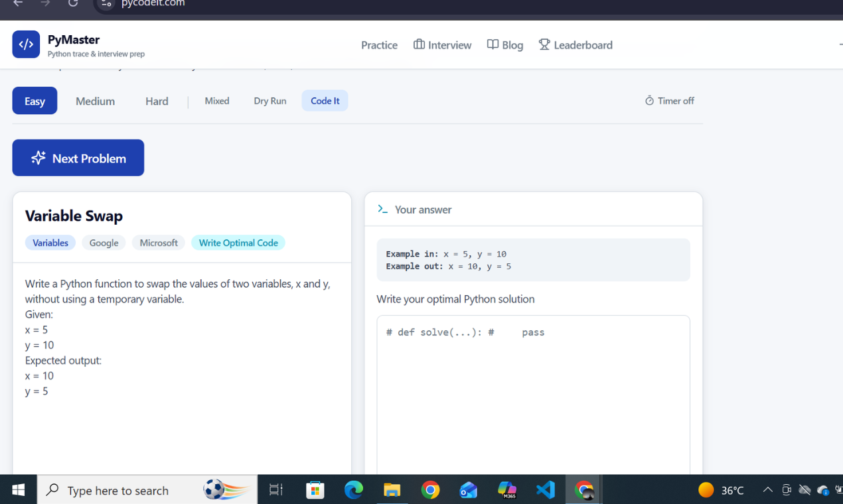Click the Blog book icon
Screen dimensions: 843x504
click(493, 44)
